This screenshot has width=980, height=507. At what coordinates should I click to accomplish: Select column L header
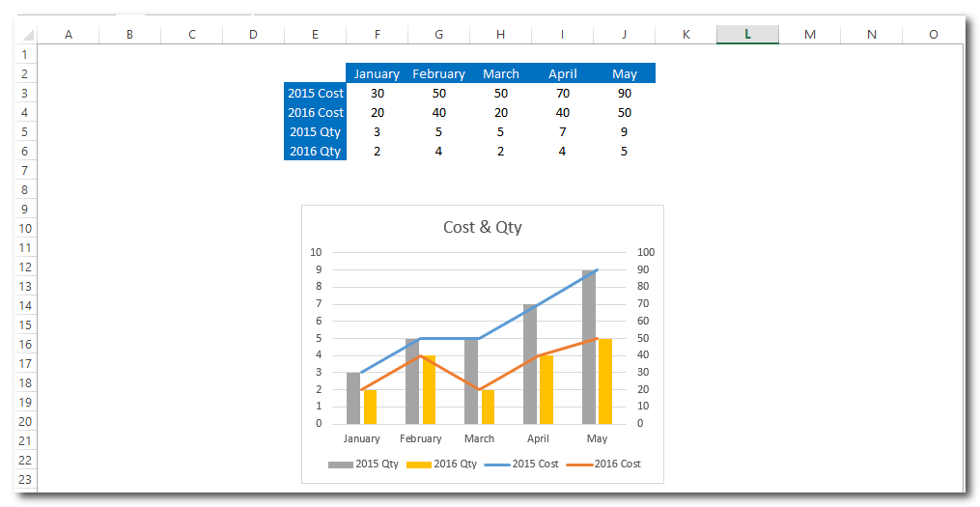coord(747,35)
